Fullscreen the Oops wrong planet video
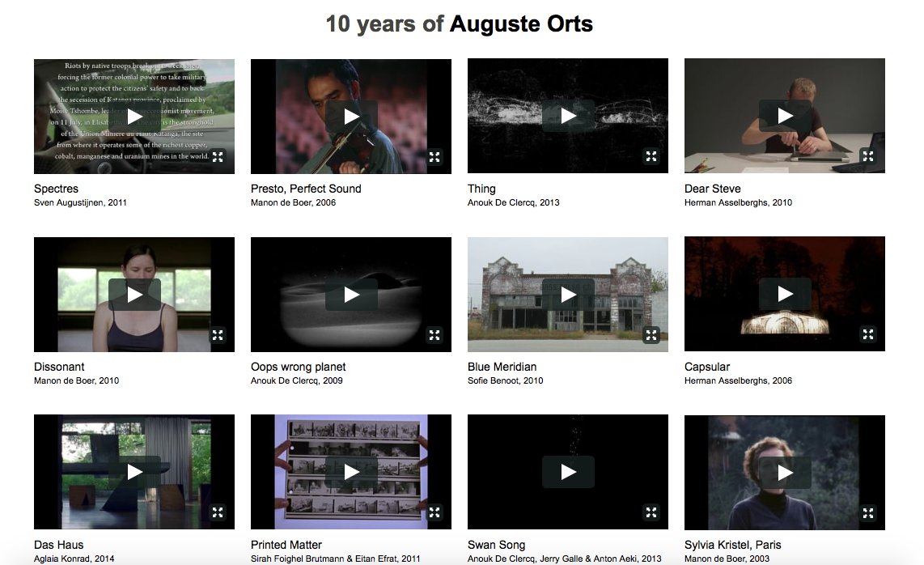The width and height of the screenshot is (924, 565). click(434, 335)
